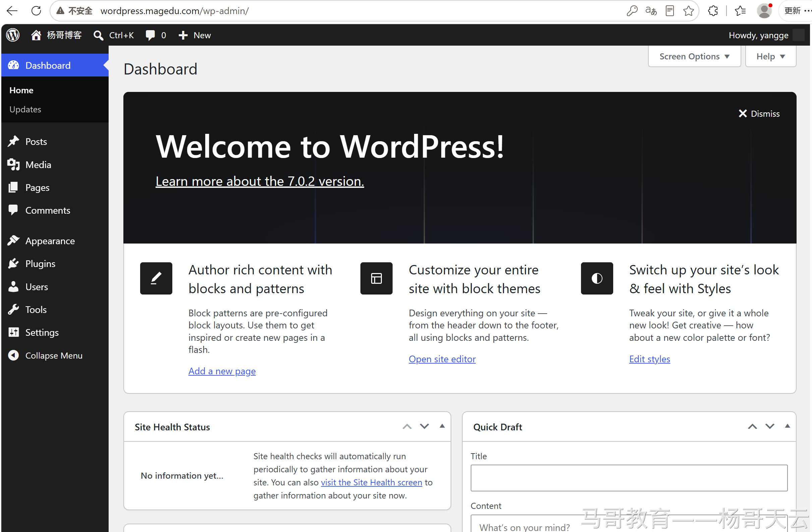Move Quick Draft box up
812x532 pixels.
coord(752,426)
